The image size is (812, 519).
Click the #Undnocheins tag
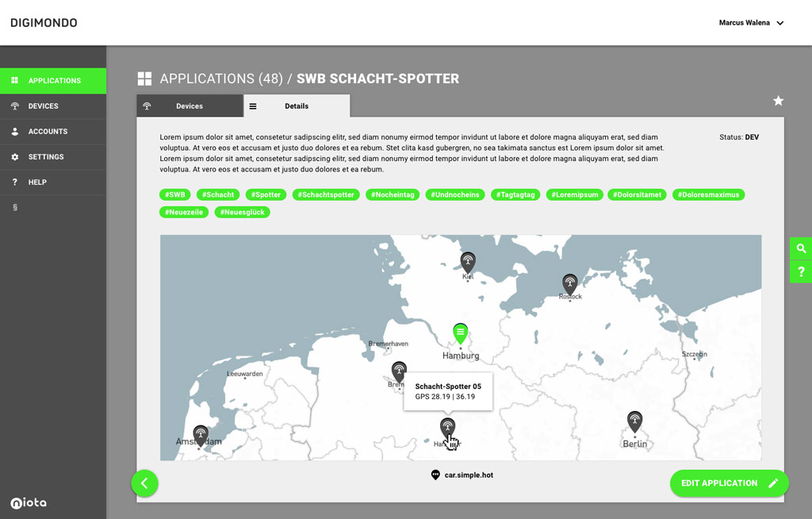point(454,195)
